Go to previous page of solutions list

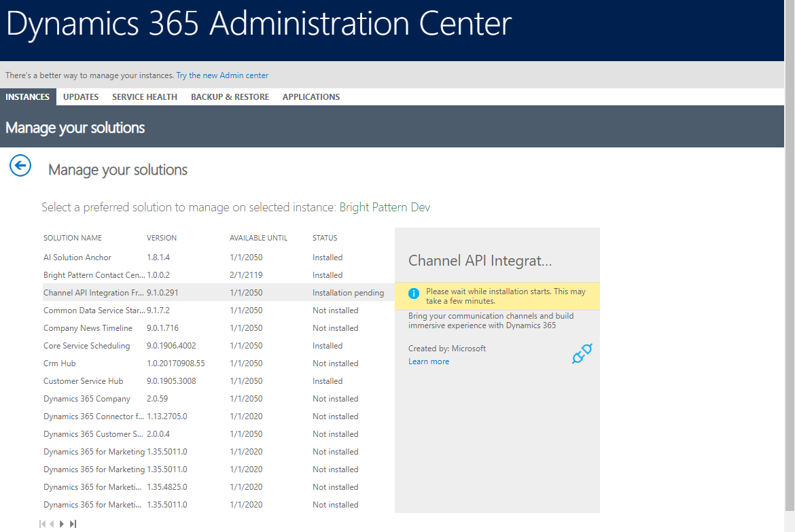tap(52, 524)
